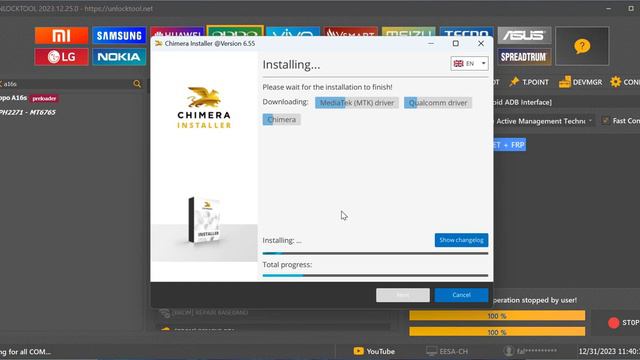Click the Chimera download tag

(282, 120)
